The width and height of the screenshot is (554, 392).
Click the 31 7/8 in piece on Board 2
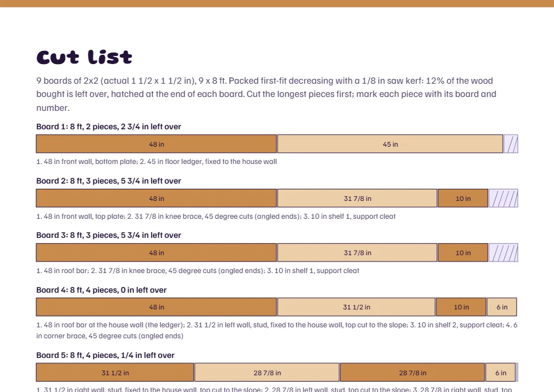coord(357,198)
